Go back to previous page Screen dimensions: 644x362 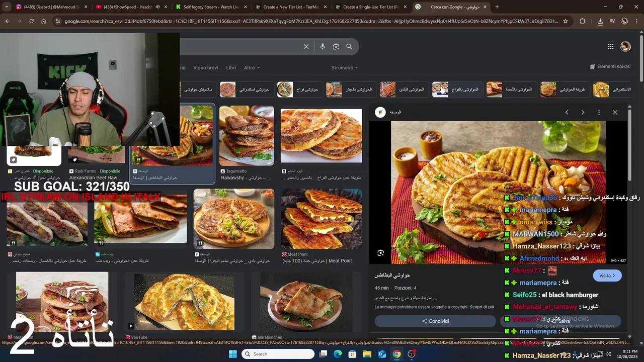pos(7,21)
